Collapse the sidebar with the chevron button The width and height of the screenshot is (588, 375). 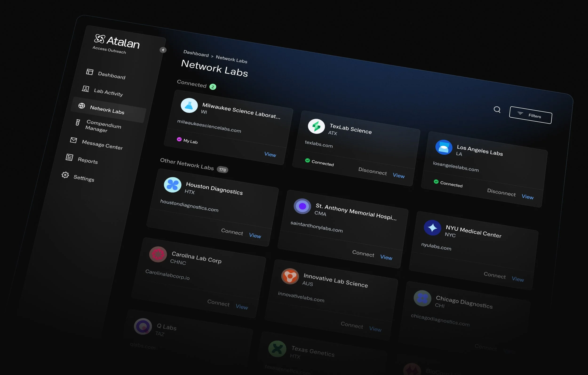click(163, 50)
